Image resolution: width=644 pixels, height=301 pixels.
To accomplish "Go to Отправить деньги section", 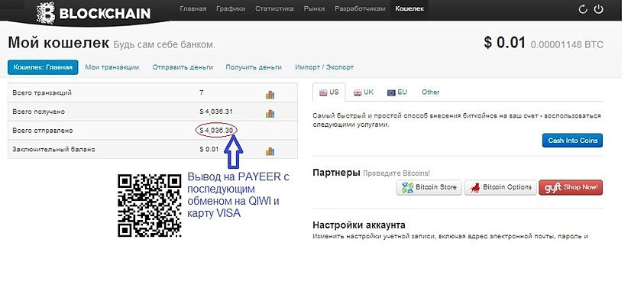I will coord(183,67).
